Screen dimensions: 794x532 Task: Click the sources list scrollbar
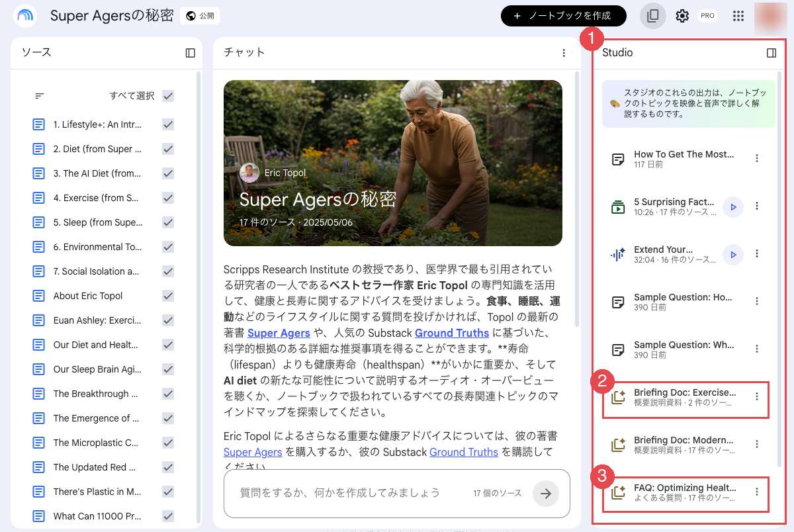point(198,298)
